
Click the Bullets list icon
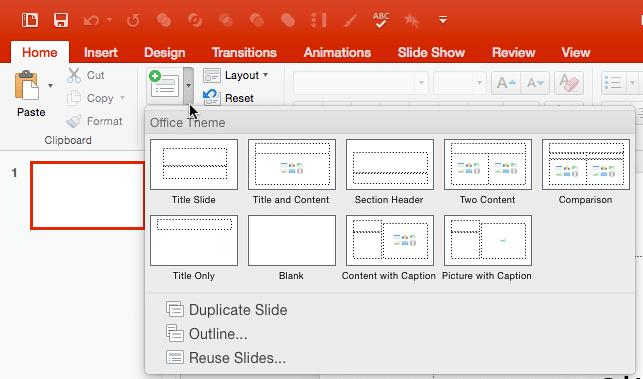613,83
